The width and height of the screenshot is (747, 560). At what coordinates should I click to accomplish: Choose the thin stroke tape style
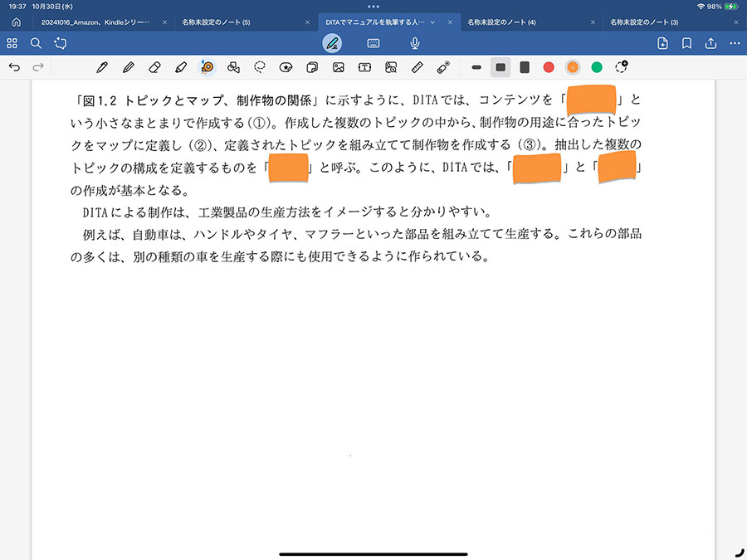476,67
